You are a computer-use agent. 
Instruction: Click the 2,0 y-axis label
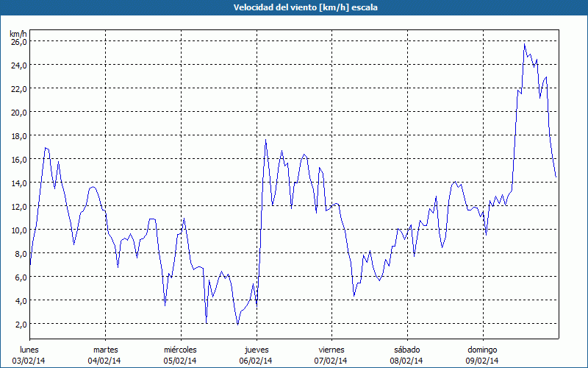click(x=21, y=325)
